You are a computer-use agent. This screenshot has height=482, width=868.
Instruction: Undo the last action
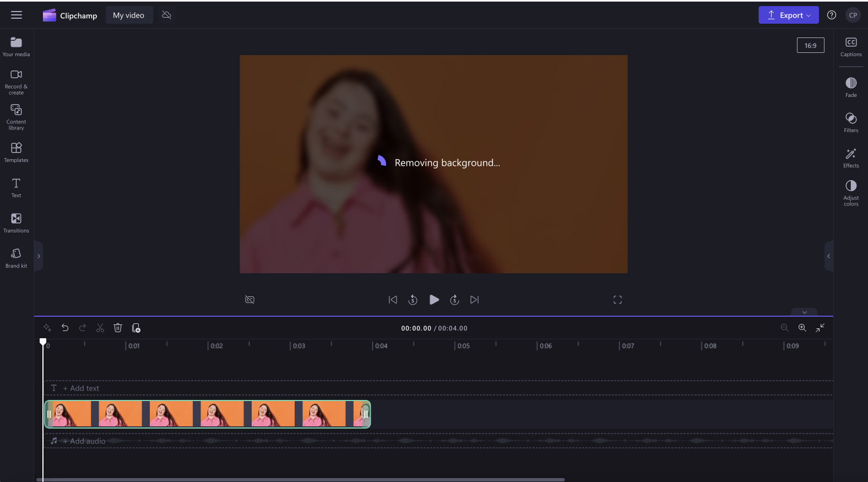pyautogui.click(x=65, y=328)
